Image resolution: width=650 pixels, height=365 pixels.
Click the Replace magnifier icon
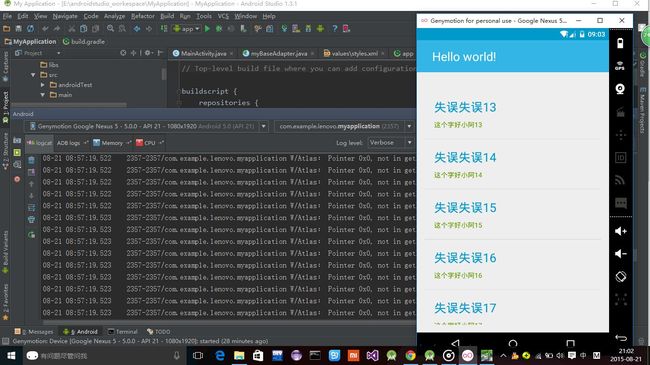tap(122, 29)
